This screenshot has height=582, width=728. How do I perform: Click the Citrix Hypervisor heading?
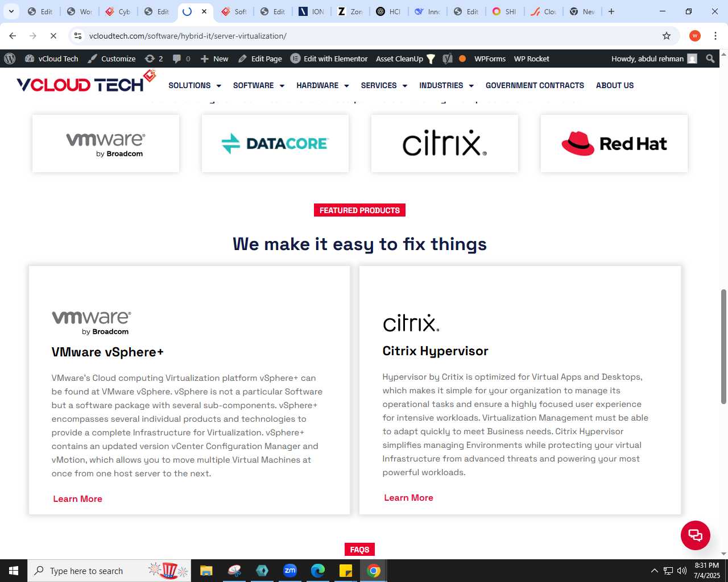pyautogui.click(x=435, y=351)
